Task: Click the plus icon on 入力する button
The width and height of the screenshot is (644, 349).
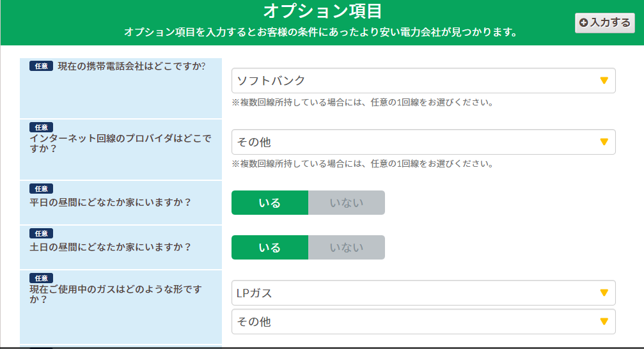Action: click(583, 22)
